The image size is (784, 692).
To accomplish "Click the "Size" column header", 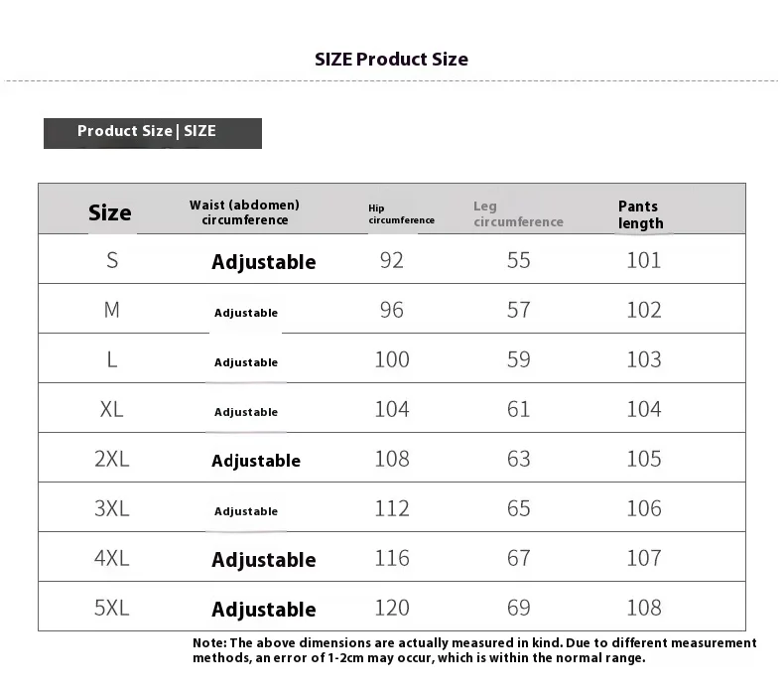I will coord(109,212).
